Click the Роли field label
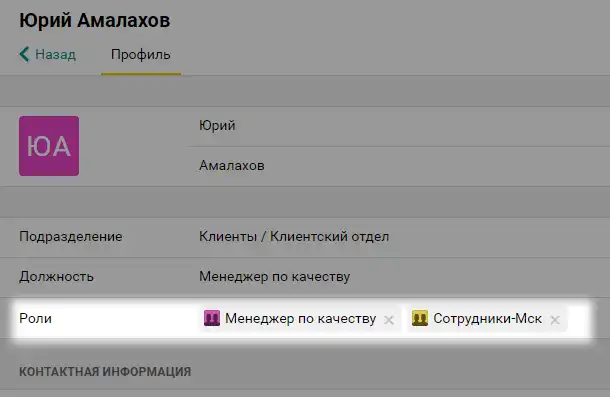610x397 pixels. click(35, 318)
